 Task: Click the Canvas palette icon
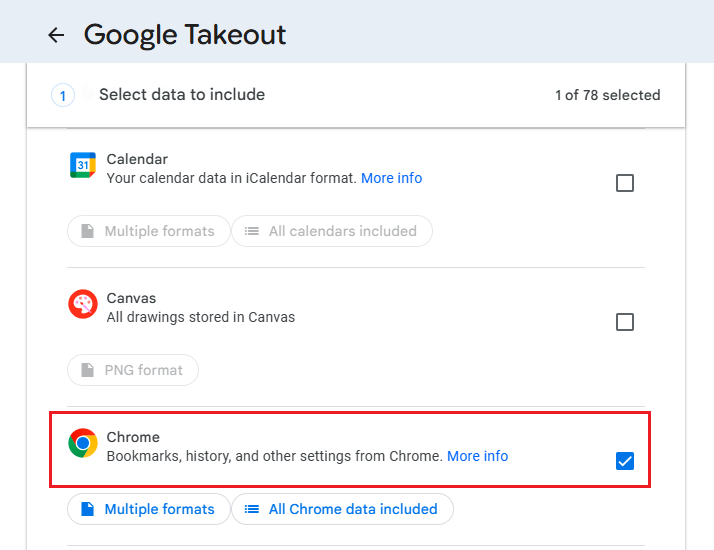click(83, 304)
